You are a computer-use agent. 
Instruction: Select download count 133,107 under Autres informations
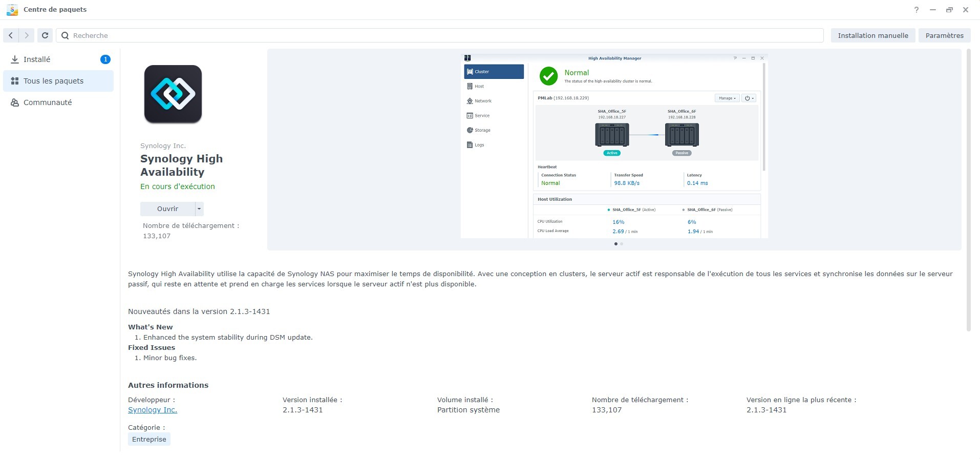pyautogui.click(x=607, y=410)
